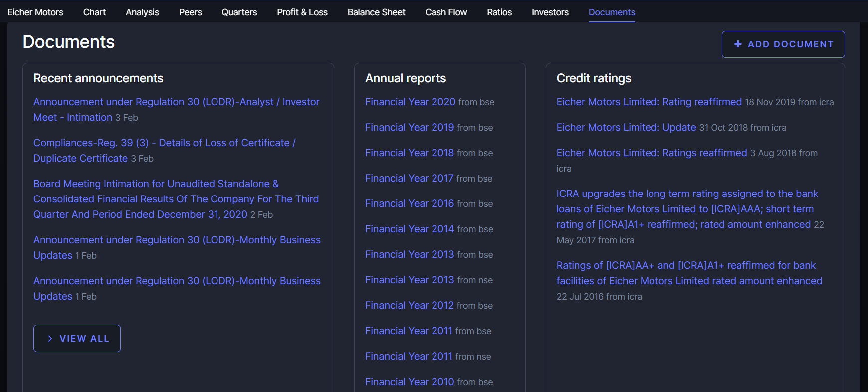868x392 pixels.
Task: Open Financial Year 2014 annual report
Action: 410,229
